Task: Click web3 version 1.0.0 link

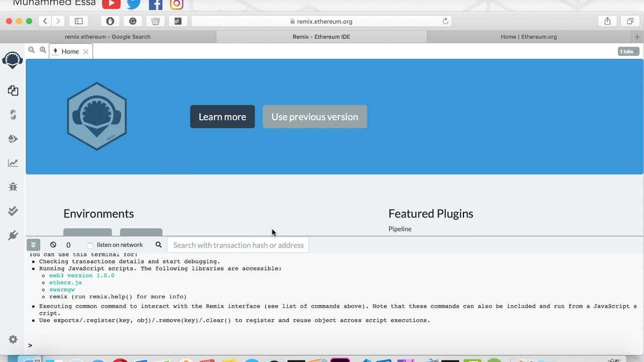Action: 82,276
